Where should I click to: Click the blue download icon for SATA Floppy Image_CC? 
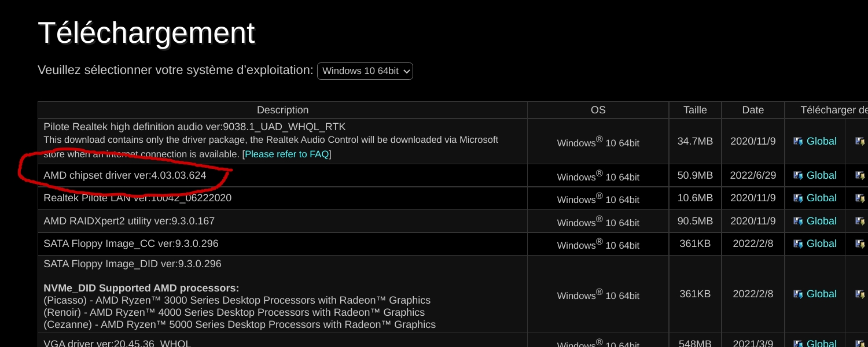pyautogui.click(x=798, y=243)
